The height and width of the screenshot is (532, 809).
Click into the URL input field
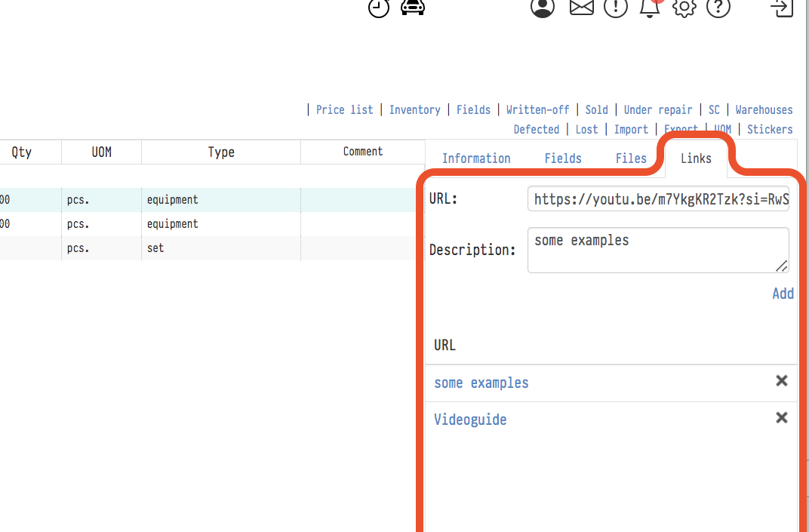(x=658, y=199)
